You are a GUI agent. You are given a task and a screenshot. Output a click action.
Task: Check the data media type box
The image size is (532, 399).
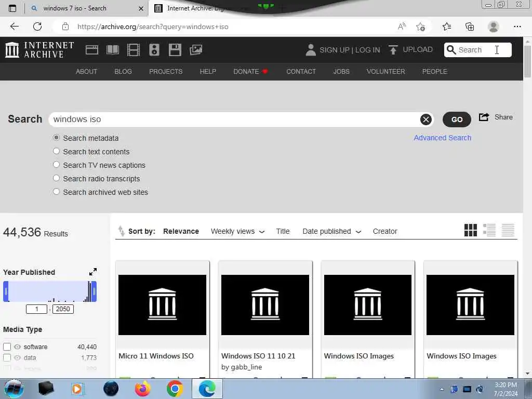(x=7, y=357)
